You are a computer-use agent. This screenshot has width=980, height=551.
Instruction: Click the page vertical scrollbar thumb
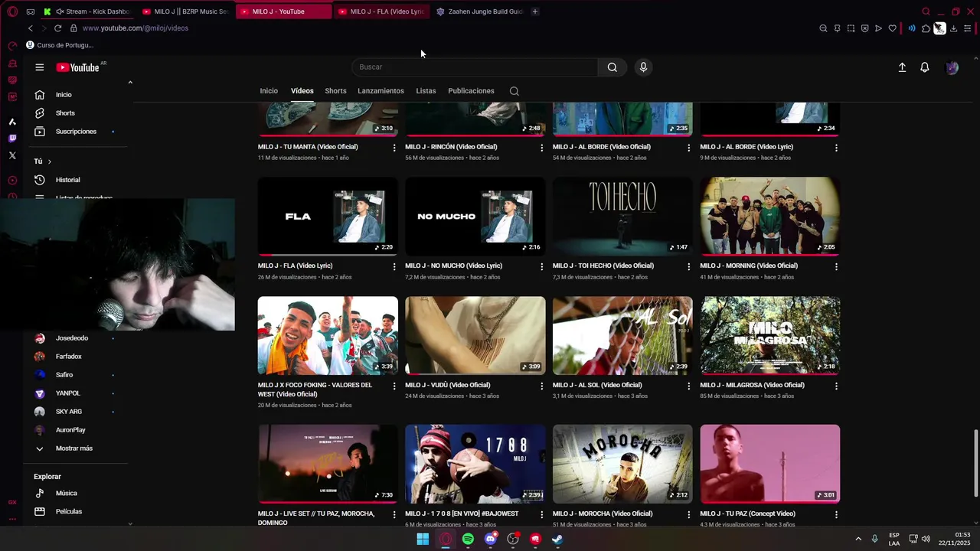tap(975, 464)
